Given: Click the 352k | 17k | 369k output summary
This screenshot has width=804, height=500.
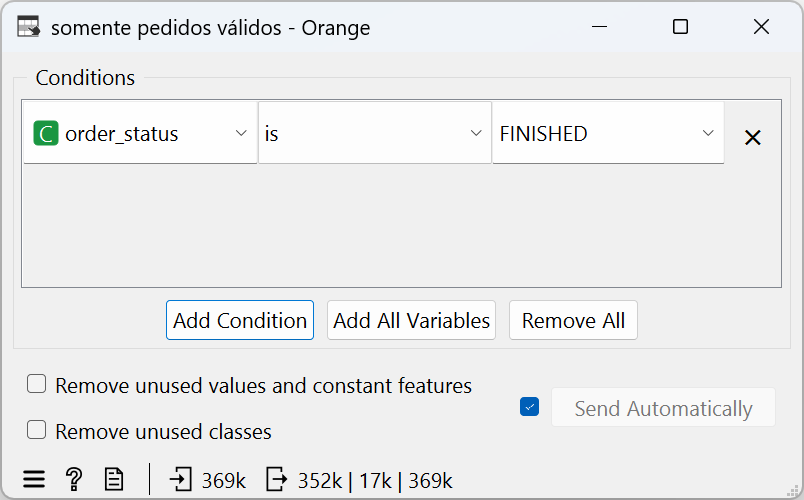Looking at the screenshot, I should click(x=375, y=481).
